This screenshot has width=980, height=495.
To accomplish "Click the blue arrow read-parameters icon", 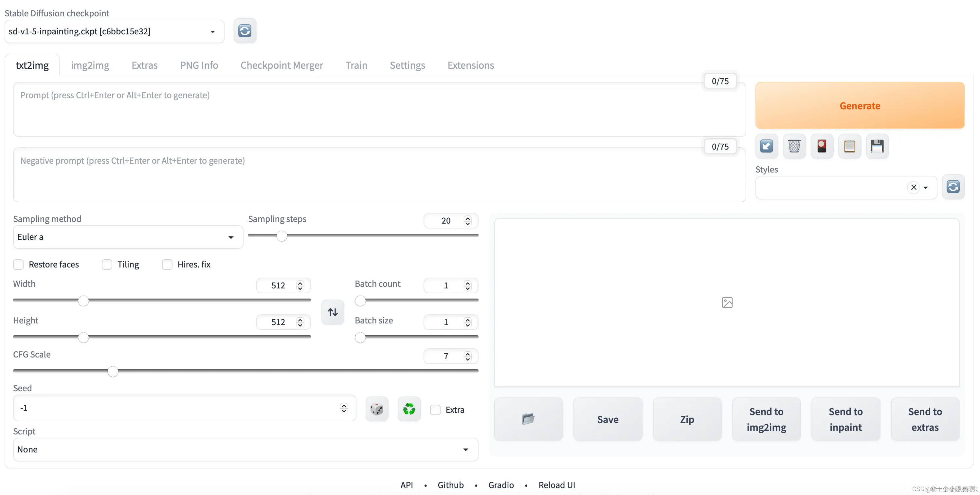I will pyautogui.click(x=766, y=146).
